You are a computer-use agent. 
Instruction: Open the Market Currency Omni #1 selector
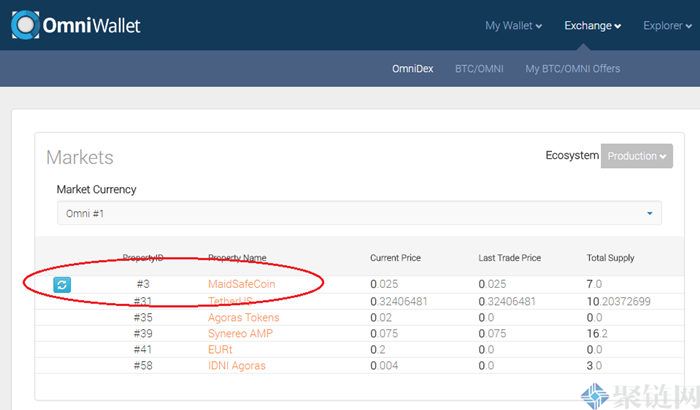pyautogui.click(x=359, y=213)
